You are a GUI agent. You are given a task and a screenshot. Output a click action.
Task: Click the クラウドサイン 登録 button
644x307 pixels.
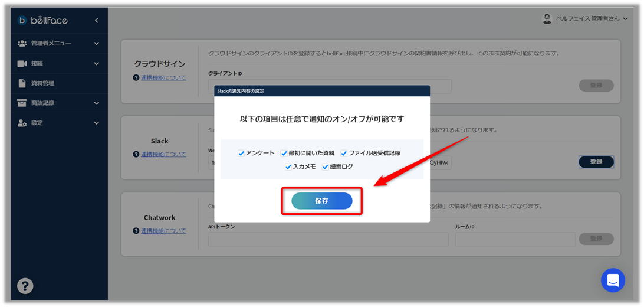click(596, 85)
